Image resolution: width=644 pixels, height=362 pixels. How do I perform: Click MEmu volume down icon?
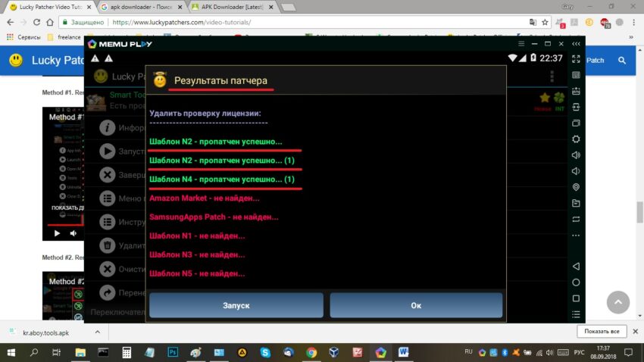click(x=576, y=171)
